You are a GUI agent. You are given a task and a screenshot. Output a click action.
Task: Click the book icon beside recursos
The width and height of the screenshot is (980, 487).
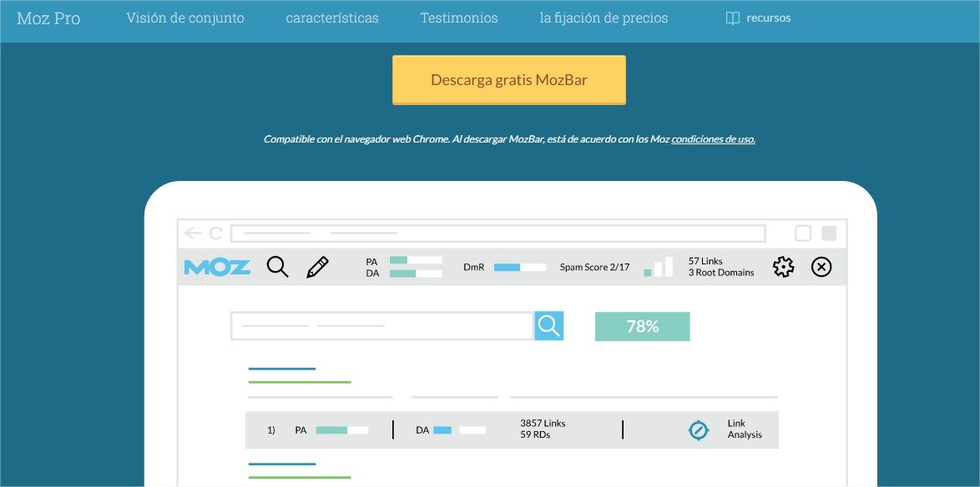733,18
